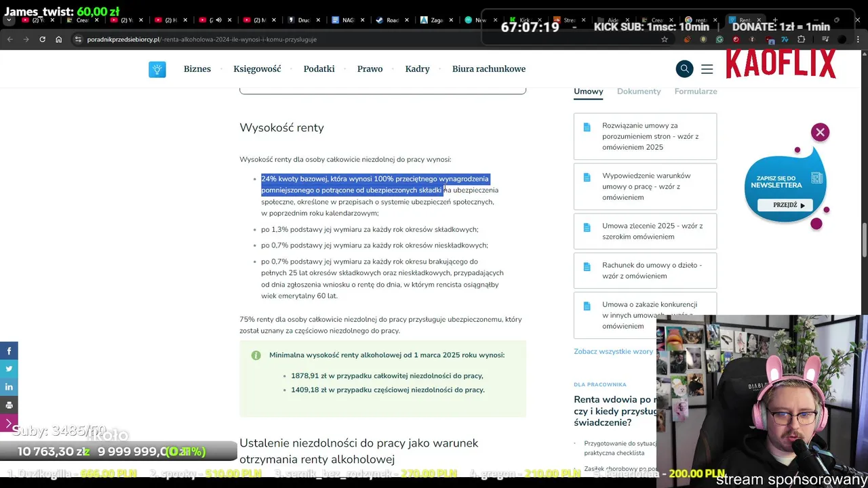Image resolution: width=868 pixels, height=488 pixels.
Task: Open the browser home page icon
Action: point(59,39)
